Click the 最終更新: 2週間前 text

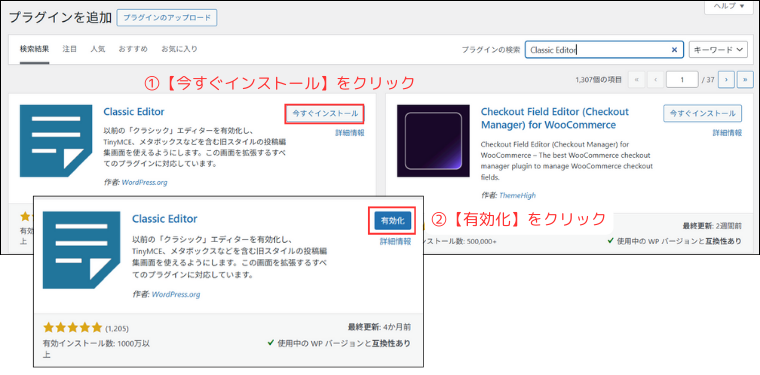click(712, 226)
